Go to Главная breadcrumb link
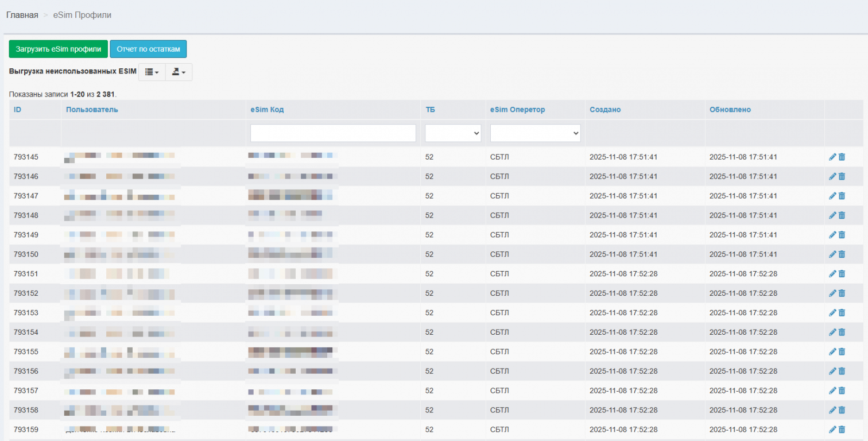 [x=22, y=15]
